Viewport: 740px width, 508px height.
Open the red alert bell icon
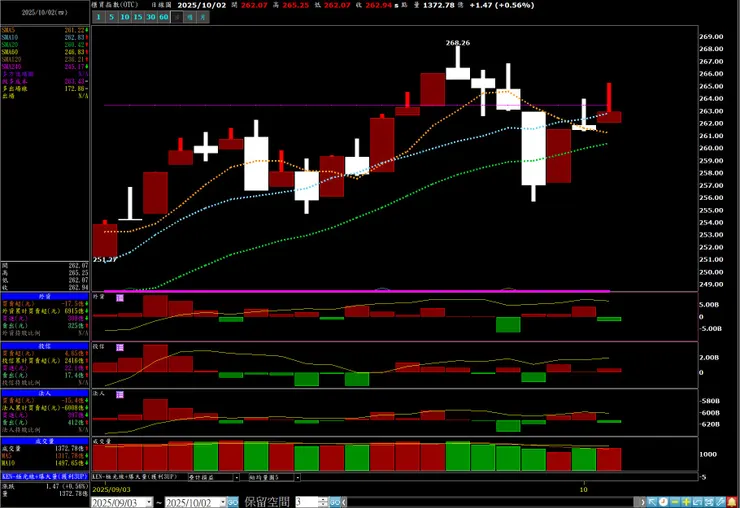tap(732, 502)
